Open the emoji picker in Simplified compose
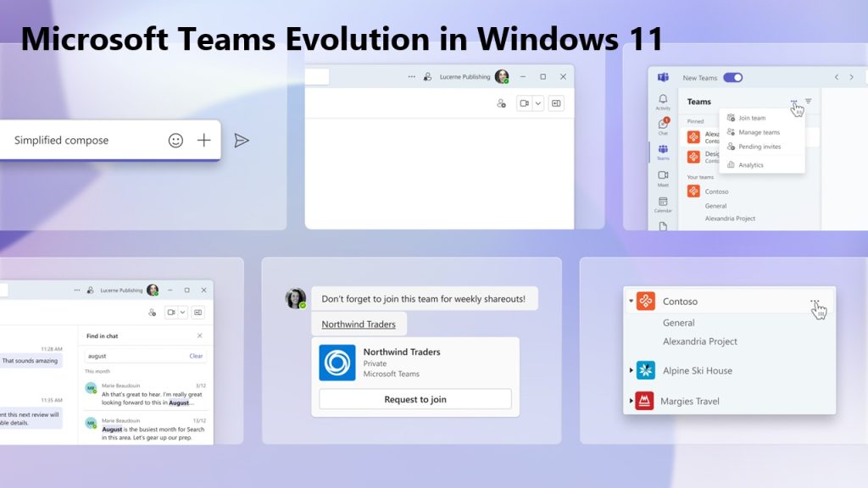The image size is (868, 488). (x=175, y=141)
